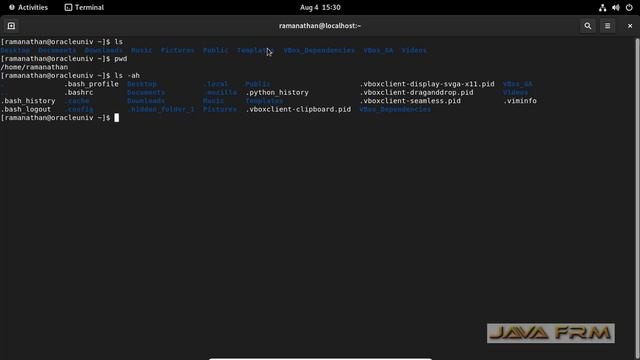Click the pwd command text
This screenshot has width=640, height=360.
click(121, 59)
